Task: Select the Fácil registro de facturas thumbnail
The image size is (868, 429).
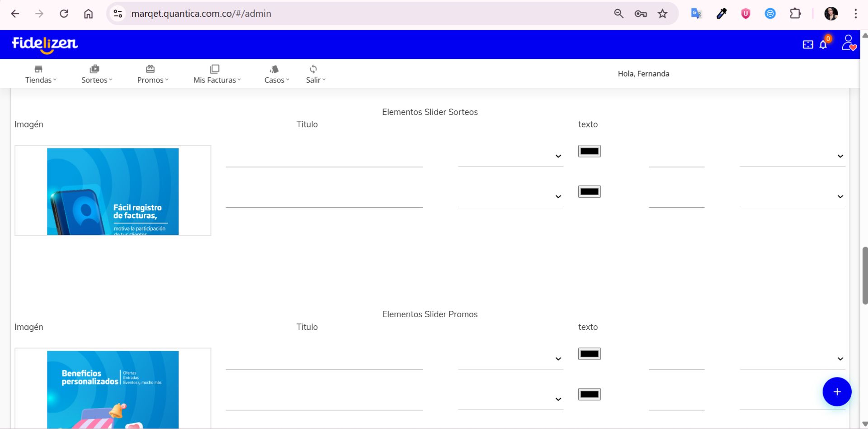Action: coord(113,191)
